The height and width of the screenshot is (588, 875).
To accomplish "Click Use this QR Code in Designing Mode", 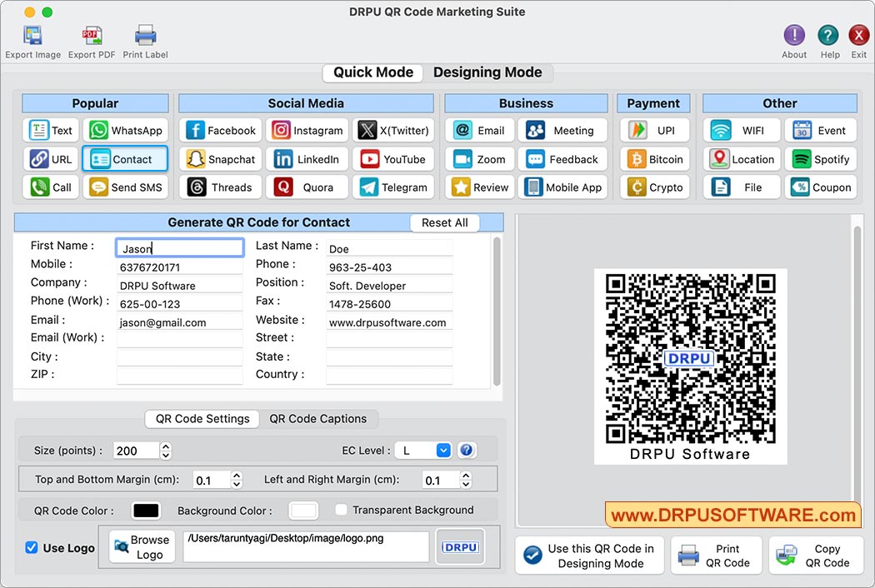I will pos(589,555).
